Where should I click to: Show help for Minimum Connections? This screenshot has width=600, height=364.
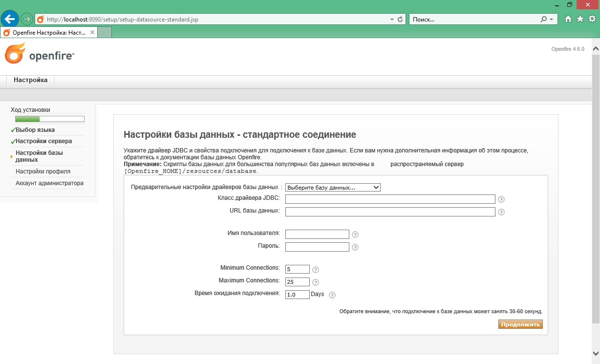click(316, 270)
